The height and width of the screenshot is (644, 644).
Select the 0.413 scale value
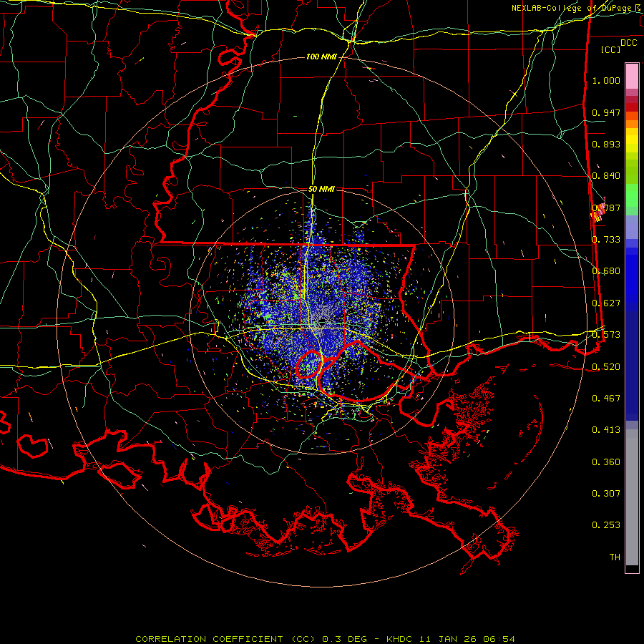[606, 430]
